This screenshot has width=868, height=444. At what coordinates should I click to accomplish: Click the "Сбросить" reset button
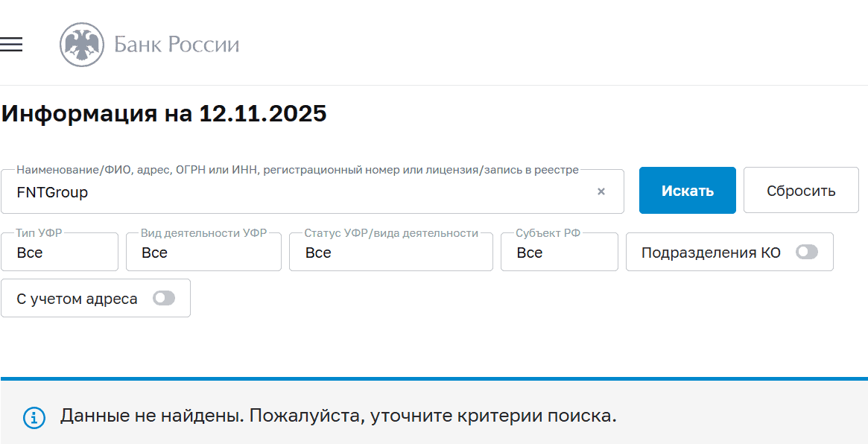coord(800,190)
